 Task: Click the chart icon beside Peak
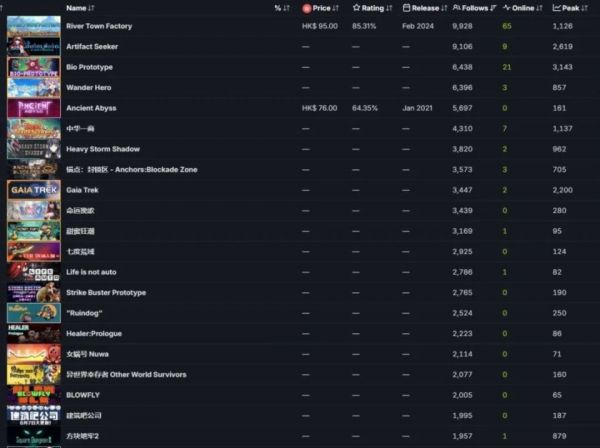(556, 8)
